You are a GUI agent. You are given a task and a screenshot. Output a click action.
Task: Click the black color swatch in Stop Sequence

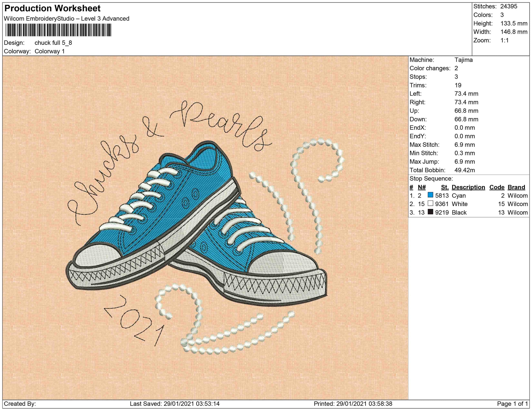pos(430,212)
